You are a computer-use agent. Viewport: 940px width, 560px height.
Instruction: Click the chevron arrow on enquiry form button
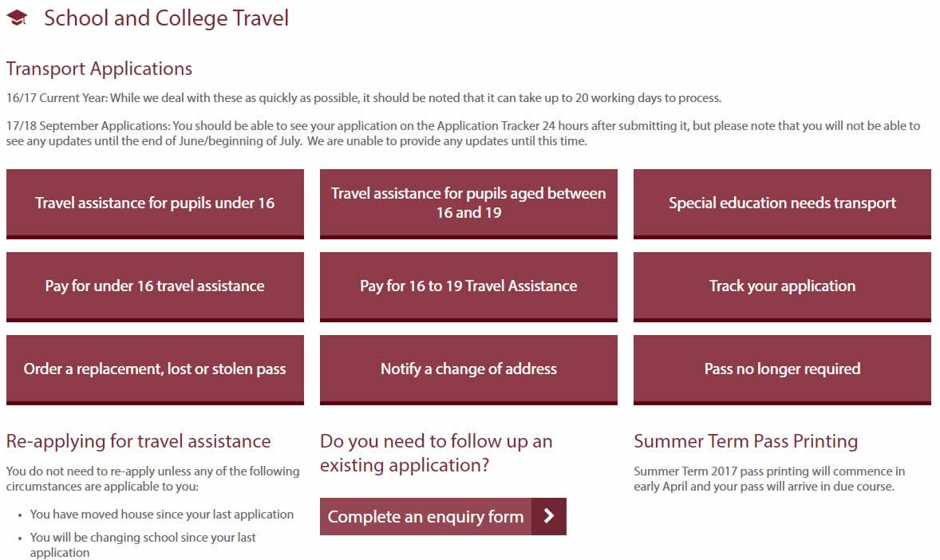click(x=548, y=516)
